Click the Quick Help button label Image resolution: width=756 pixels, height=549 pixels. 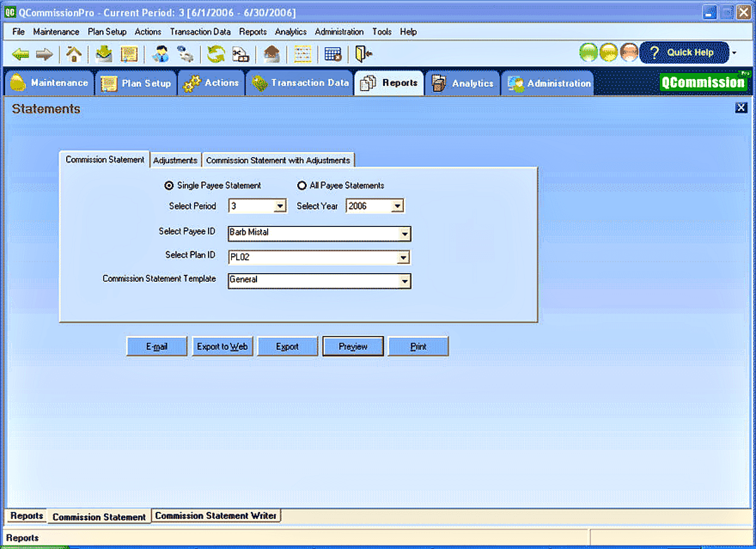(690, 52)
